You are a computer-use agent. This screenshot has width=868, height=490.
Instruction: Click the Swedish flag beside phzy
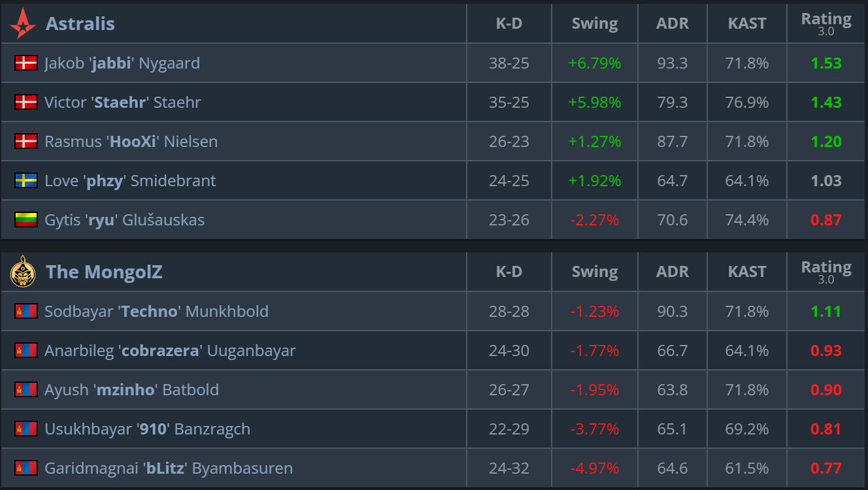25,181
